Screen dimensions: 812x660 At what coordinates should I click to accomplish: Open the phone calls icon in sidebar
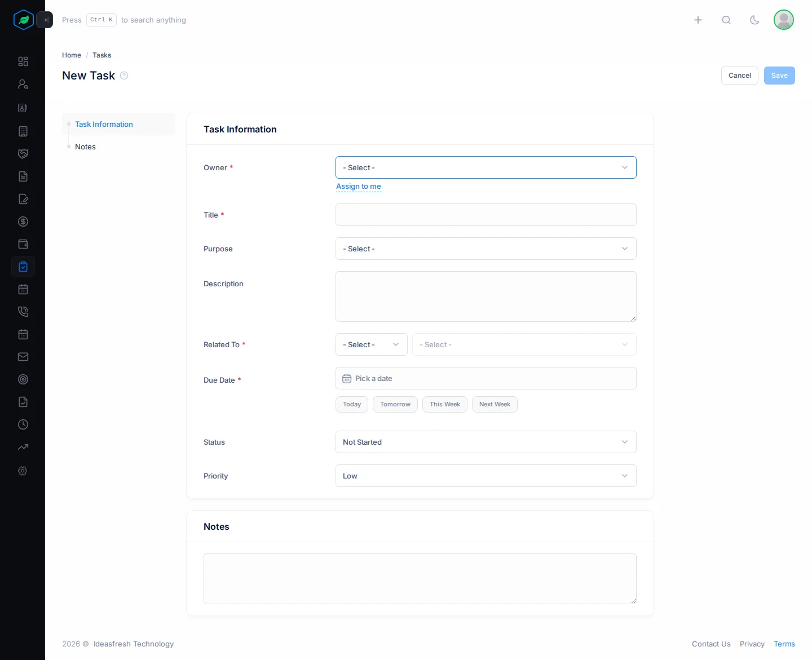click(x=23, y=312)
